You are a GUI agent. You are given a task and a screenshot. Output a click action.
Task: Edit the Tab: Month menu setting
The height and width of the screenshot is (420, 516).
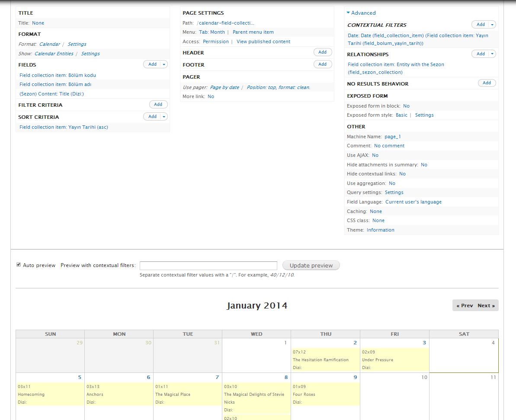click(x=212, y=32)
